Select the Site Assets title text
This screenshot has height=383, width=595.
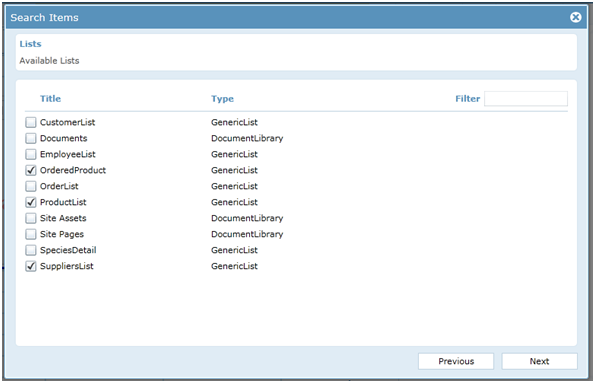coord(63,218)
